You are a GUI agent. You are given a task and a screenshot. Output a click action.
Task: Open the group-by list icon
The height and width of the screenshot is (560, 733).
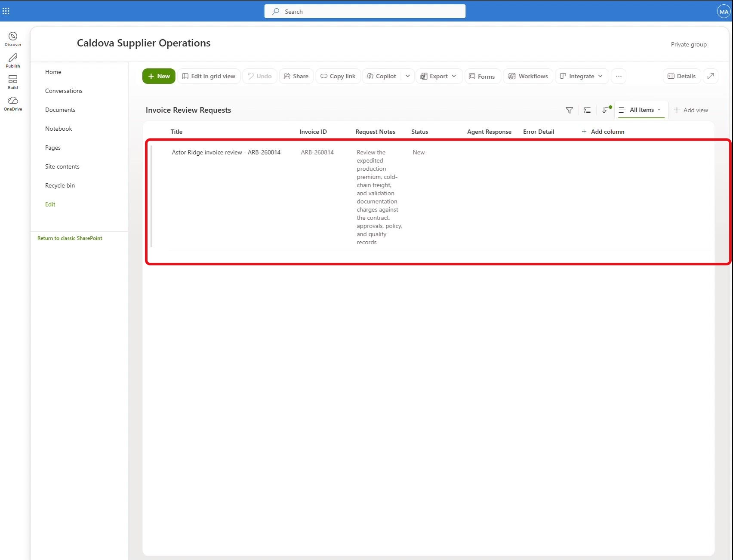[x=587, y=110]
